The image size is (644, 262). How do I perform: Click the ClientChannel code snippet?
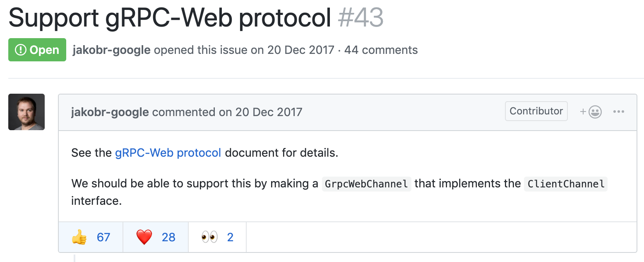566,184
